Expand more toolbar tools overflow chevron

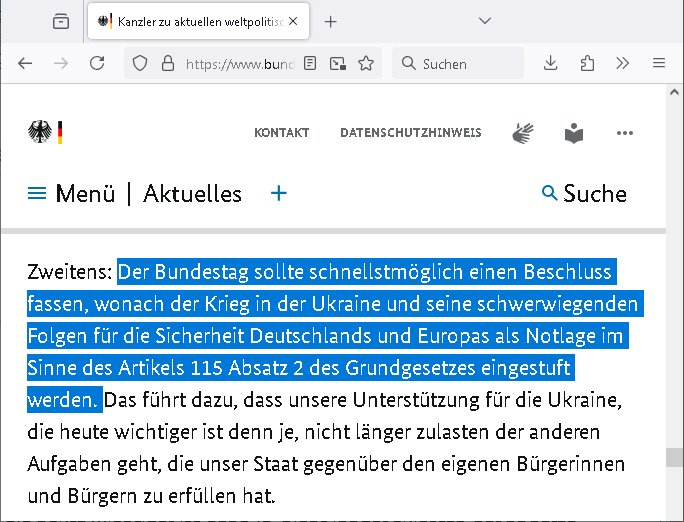pos(622,63)
